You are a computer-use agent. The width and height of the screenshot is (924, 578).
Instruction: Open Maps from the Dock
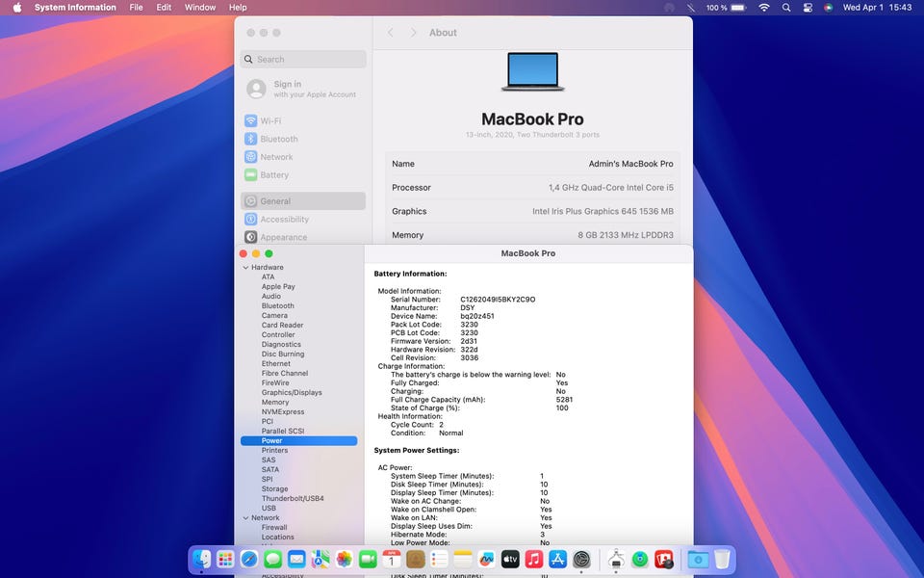321,559
